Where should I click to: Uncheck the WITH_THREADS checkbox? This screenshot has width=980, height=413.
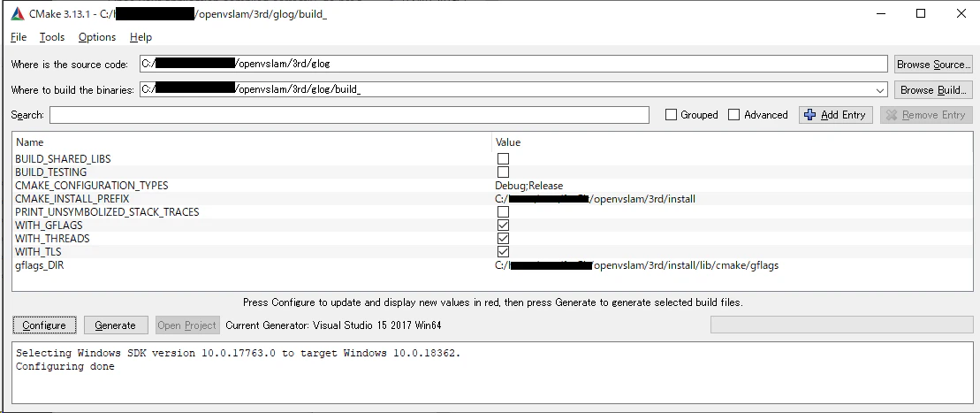pyautogui.click(x=503, y=239)
